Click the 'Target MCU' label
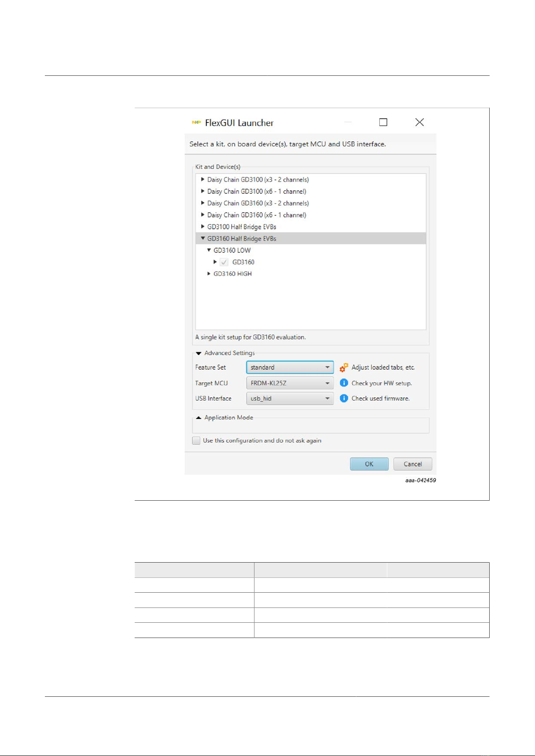 click(x=211, y=383)
